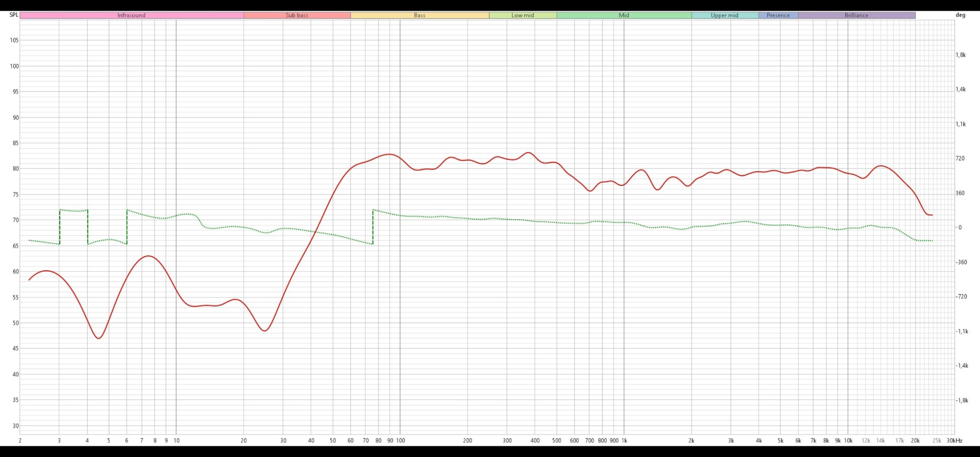980x457 pixels.
Task: Select the 20 Hz frequency axis label
Action: coord(243,441)
